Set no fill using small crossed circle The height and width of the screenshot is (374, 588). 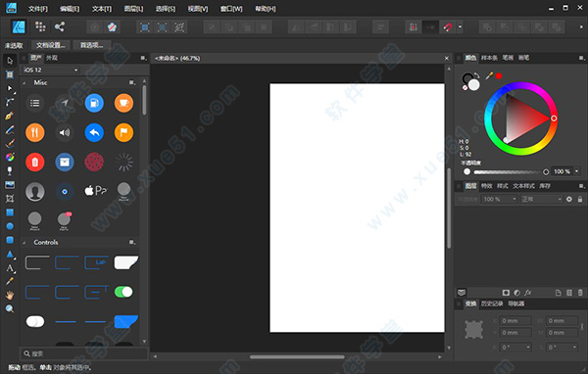465,88
